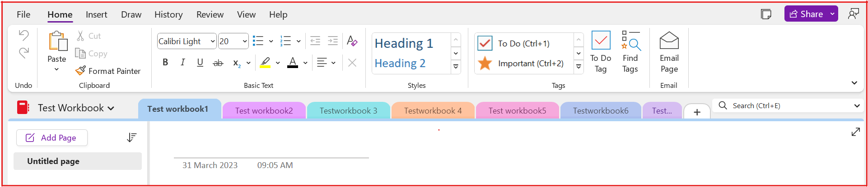Click the Add Page button
This screenshot has width=868, height=187.
[52, 137]
